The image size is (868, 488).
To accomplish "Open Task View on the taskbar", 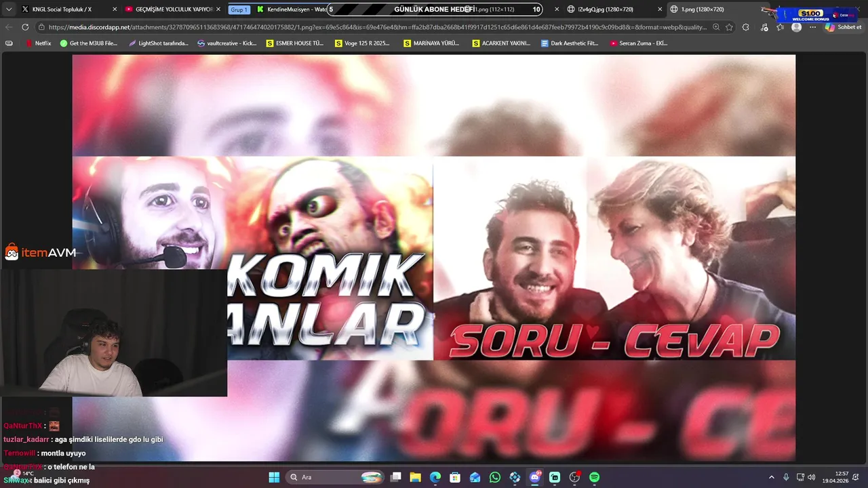I will click(396, 477).
